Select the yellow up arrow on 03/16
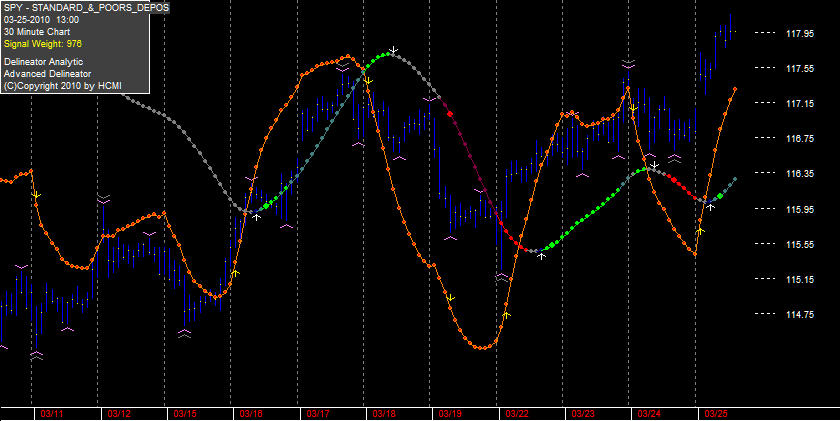This screenshot has width=840, height=421. (235, 273)
